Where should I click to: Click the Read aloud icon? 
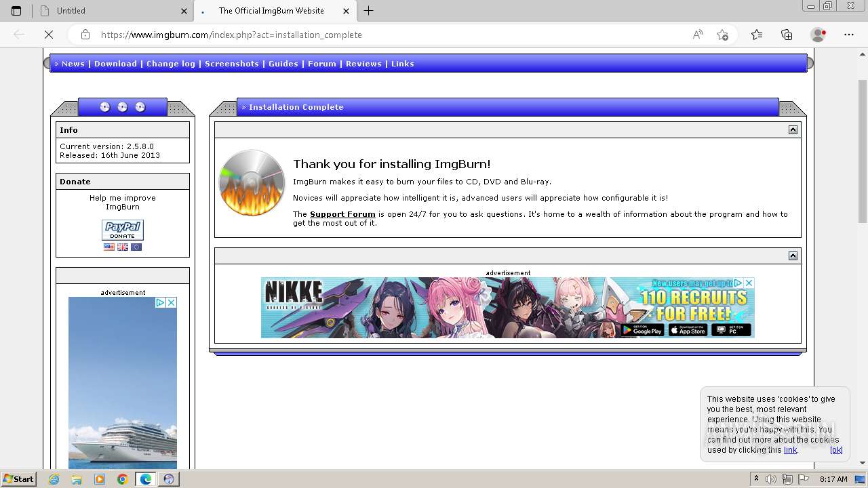pos(698,35)
